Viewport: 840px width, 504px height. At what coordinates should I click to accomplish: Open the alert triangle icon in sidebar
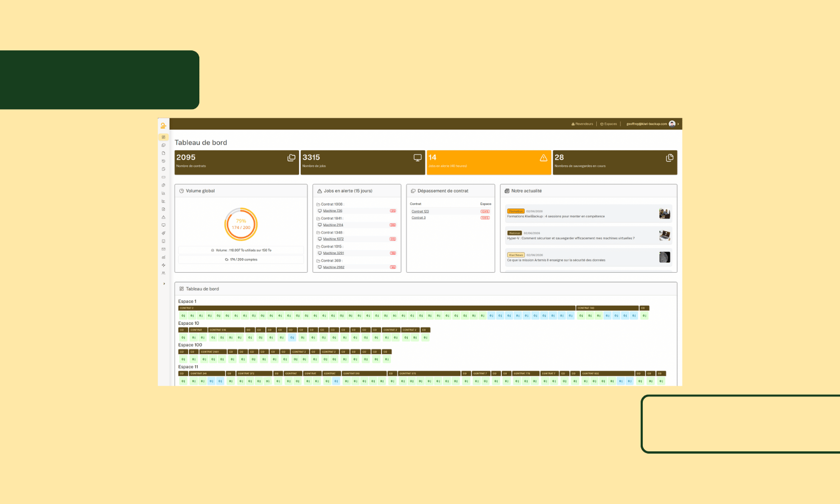[164, 217]
